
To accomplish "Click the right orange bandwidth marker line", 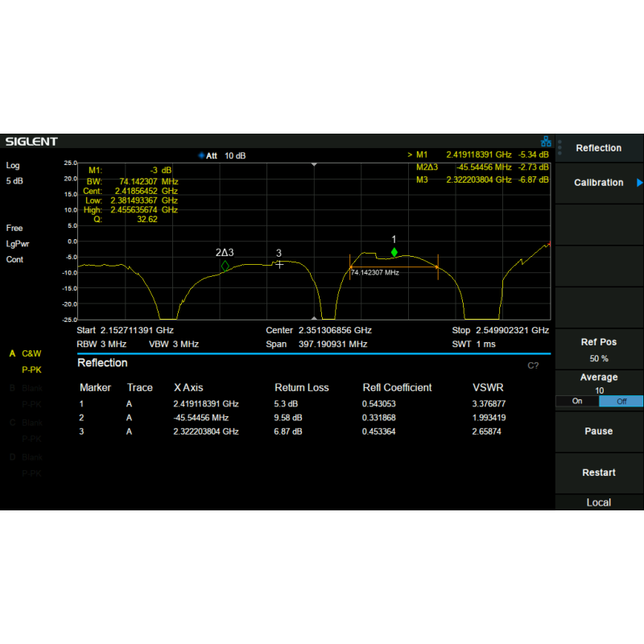I will (x=437, y=266).
